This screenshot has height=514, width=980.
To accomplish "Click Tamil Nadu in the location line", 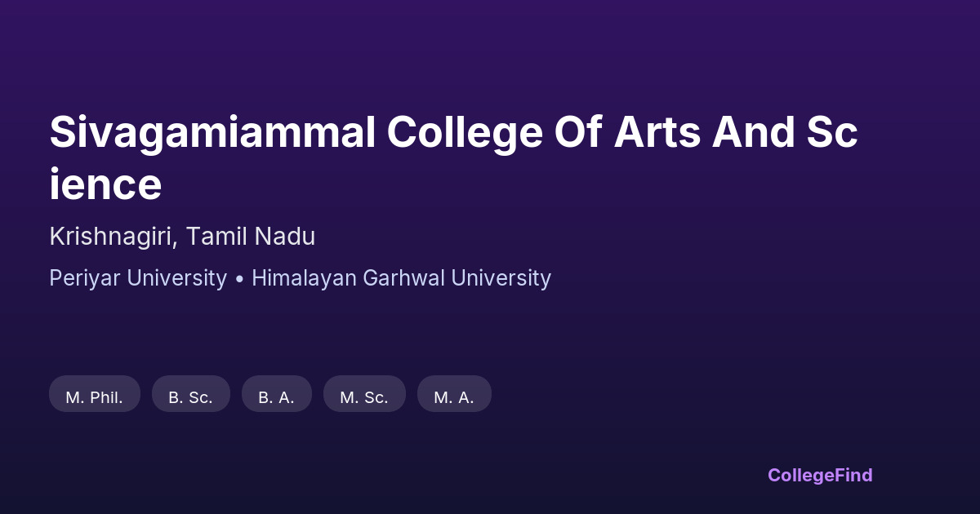I will coord(251,237).
